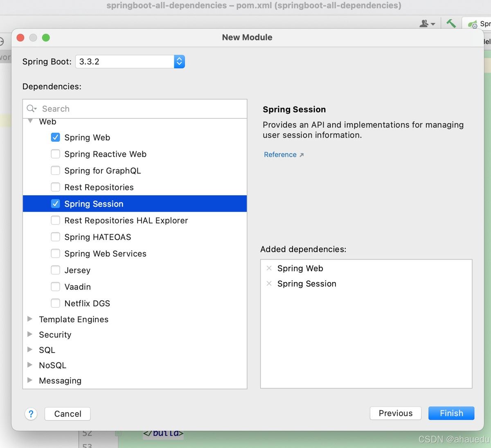Tick the Spring Web Services checkbox
Screen dimensions: 491x448
(x=55, y=253)
